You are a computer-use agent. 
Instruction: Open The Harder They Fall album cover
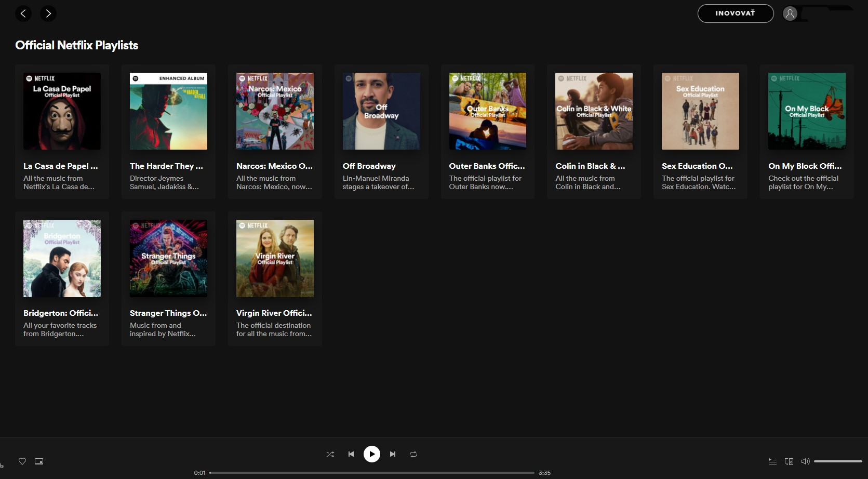pyautogui.click(x=168, y=111)
